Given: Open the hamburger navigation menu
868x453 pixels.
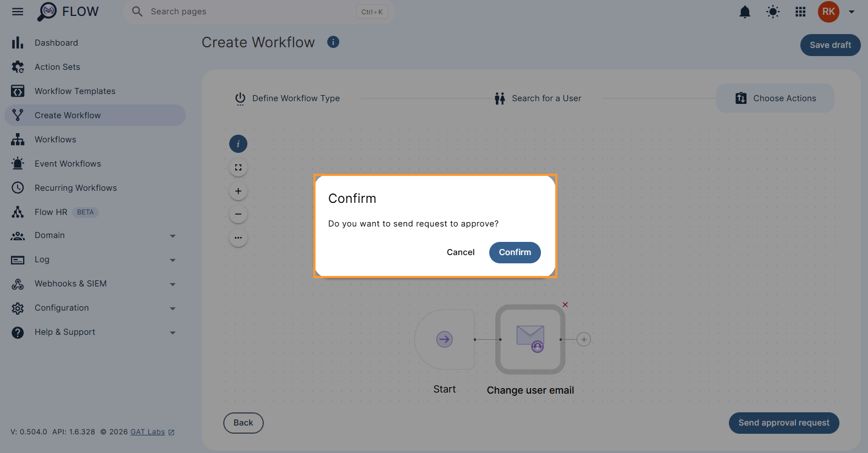Looking at the screenshot, I should (x=18, y=12).
